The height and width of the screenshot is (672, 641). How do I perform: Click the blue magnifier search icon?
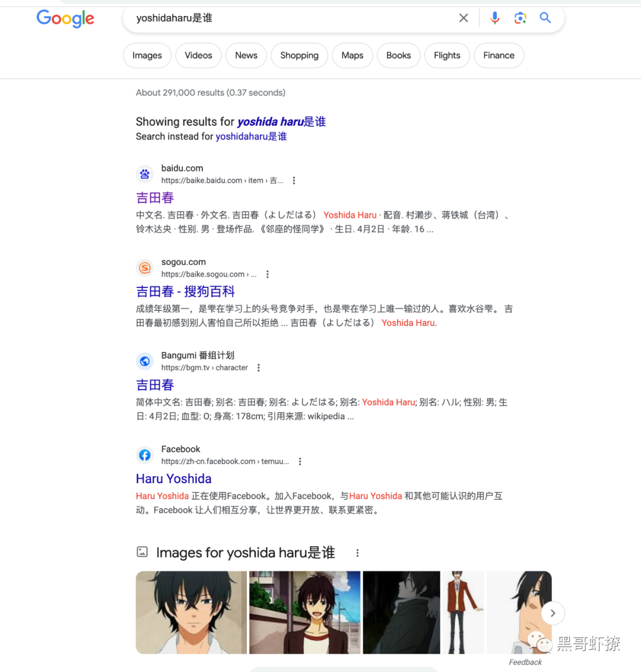(545, 18)
